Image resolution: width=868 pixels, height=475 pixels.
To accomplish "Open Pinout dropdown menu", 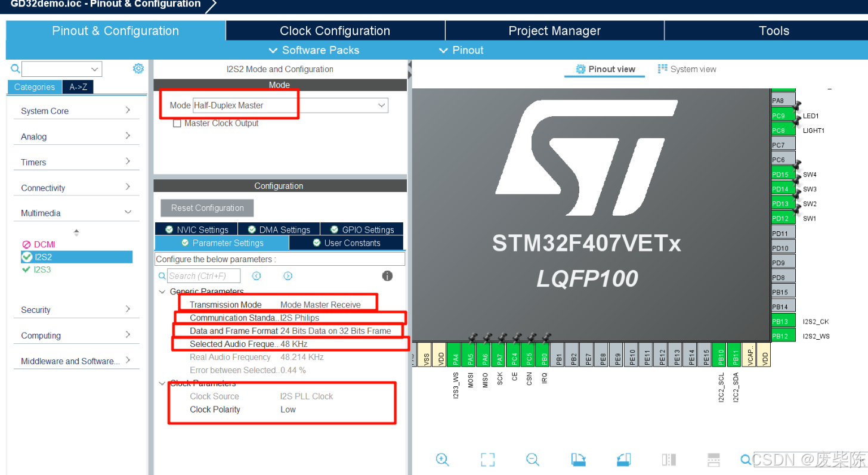I will [x=461, y=50].
